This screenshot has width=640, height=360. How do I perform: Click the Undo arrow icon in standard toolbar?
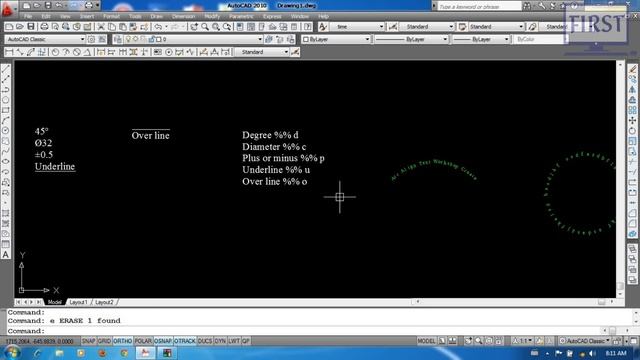tap(158, 27)
